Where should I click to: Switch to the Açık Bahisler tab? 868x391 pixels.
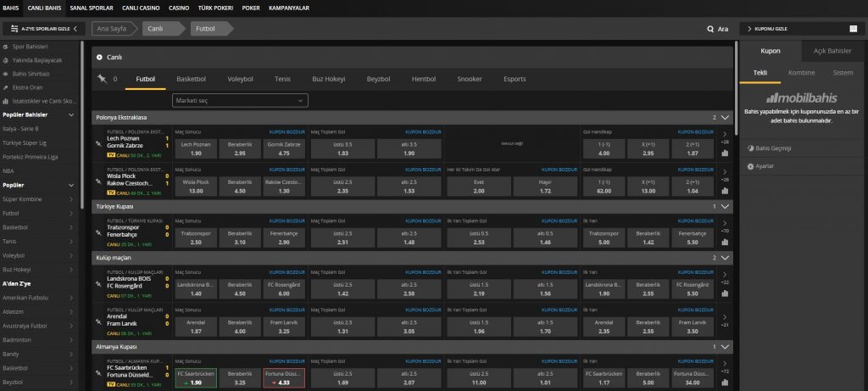coord(832,51)
